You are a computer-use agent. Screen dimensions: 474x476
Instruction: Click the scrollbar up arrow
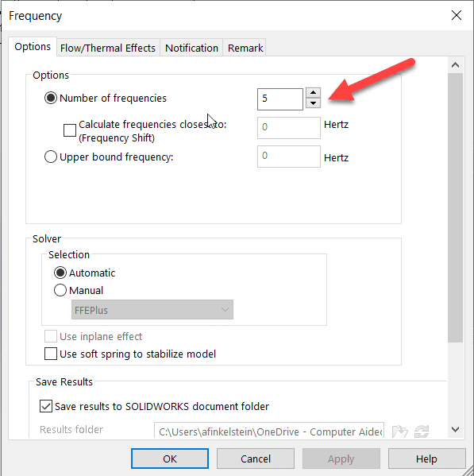(455, 65)
